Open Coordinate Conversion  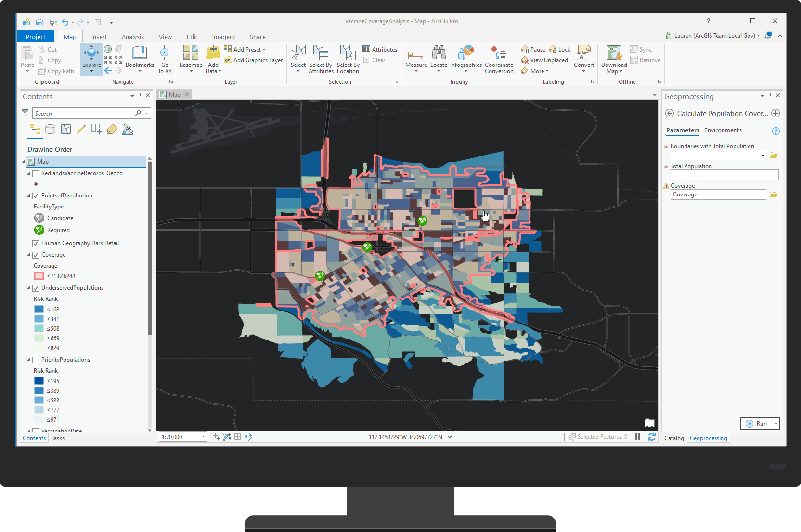point(499,59)
